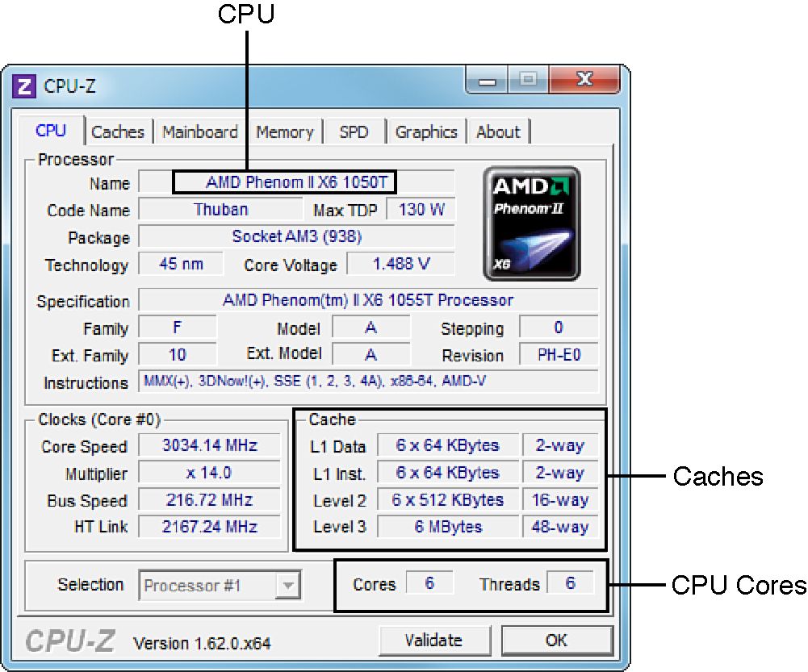Switch to the Caches tab
The height and width of the screenshot is (672, 808).
click(118, 131)
